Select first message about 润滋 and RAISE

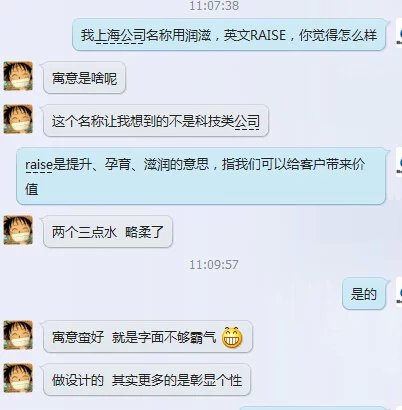coord(229,35)
